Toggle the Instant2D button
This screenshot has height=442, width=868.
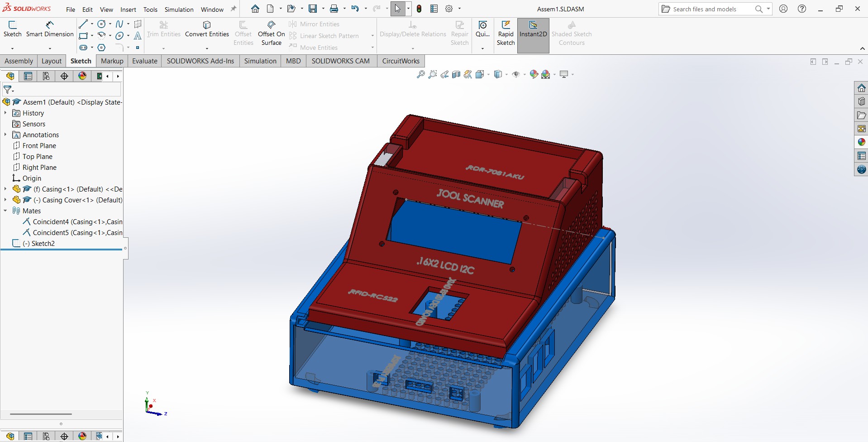tap(533, 35)
